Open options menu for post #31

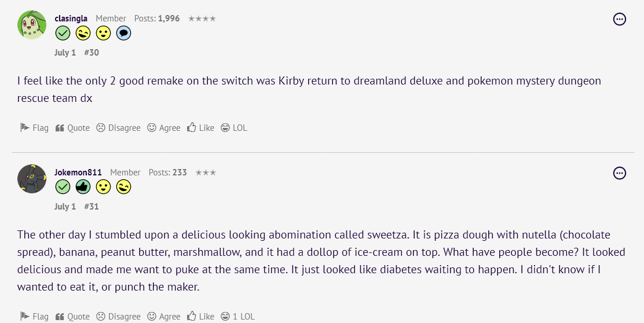click(x=620, y=173)
